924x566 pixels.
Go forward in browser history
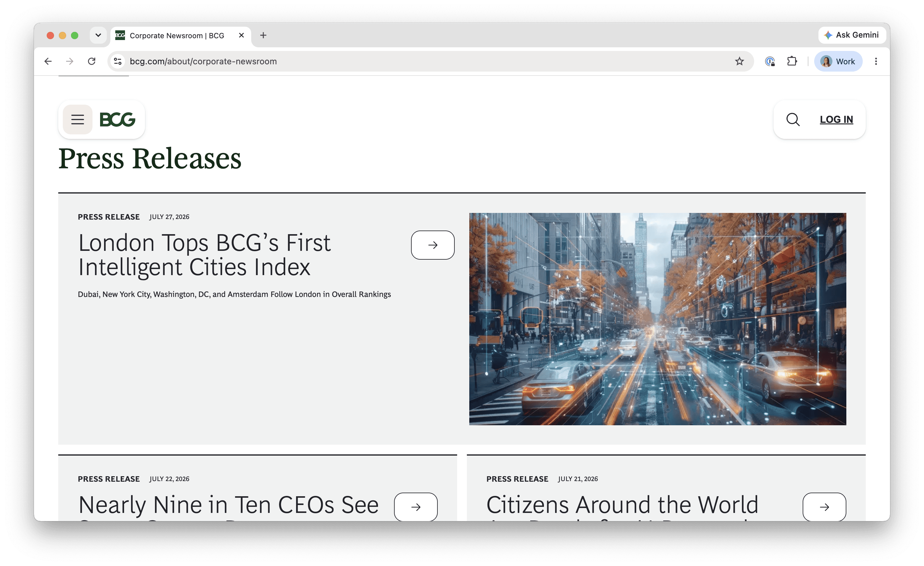70,61
